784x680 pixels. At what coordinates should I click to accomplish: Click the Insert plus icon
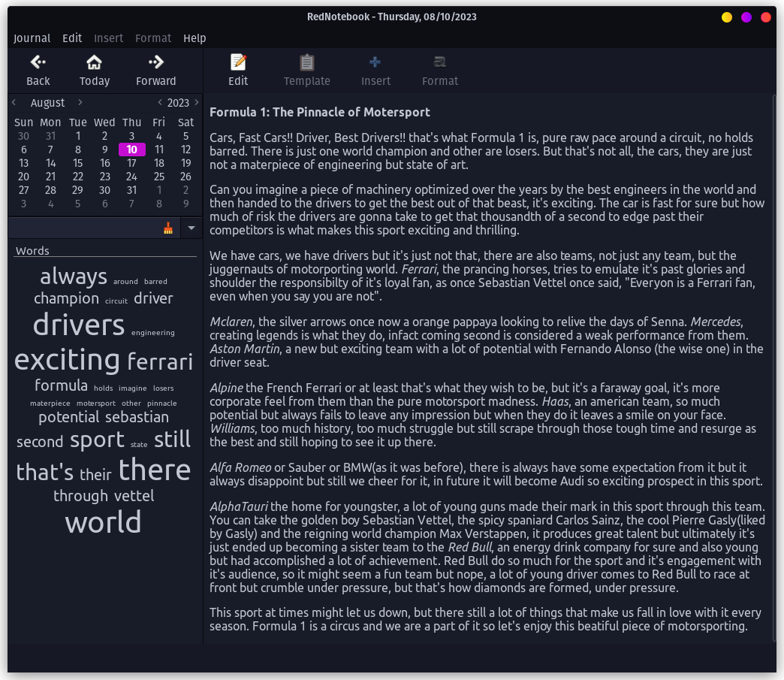click(375, 62)
